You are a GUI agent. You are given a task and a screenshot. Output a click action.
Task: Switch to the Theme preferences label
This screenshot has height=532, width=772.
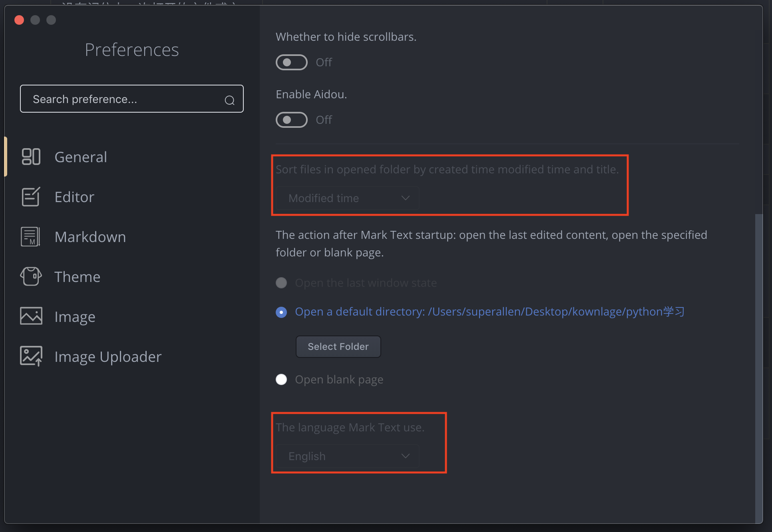78,277
